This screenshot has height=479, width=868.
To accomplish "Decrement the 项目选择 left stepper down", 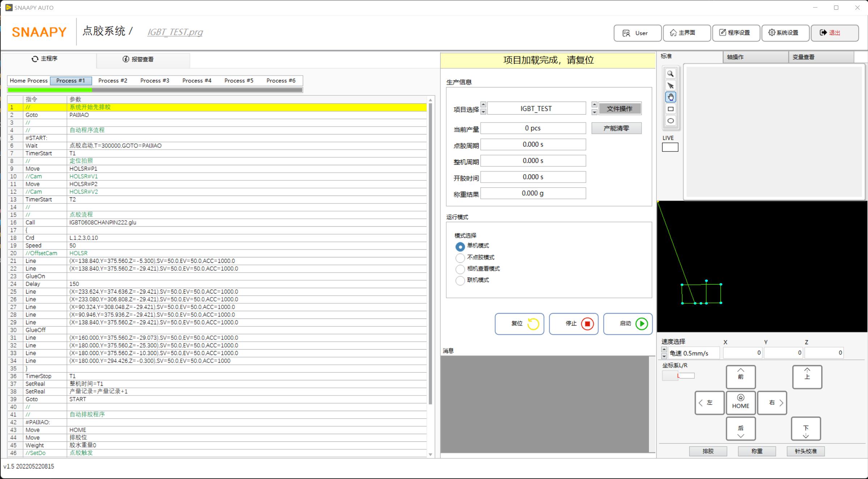I will (x=483, y=112).
